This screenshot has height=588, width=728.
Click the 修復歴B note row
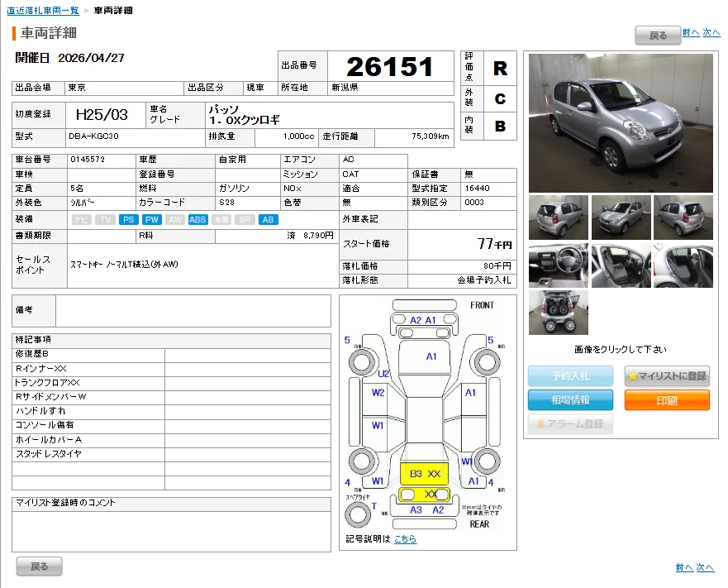click(x=171, y=354)
